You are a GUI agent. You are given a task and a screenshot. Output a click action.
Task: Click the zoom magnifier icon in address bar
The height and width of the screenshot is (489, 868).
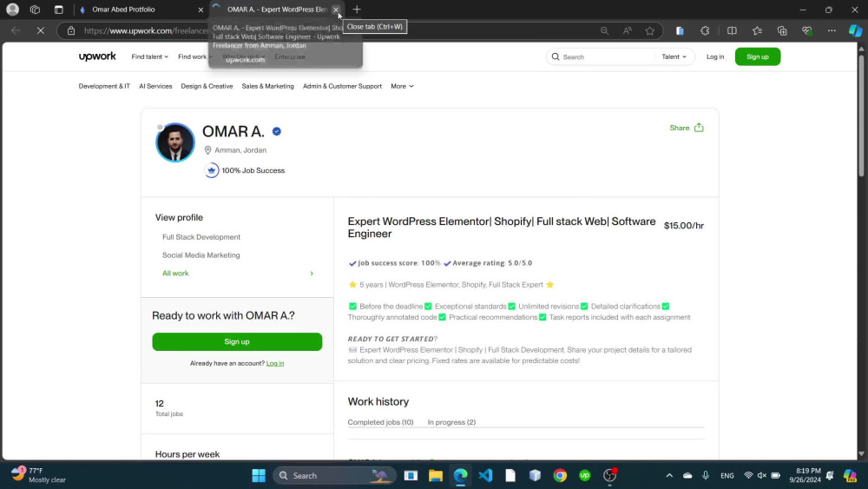(604, 31)
